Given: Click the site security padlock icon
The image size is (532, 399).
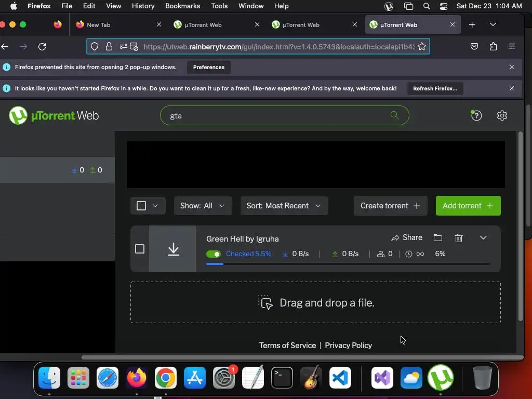Looking at the screenshot, I should point(109,46).
